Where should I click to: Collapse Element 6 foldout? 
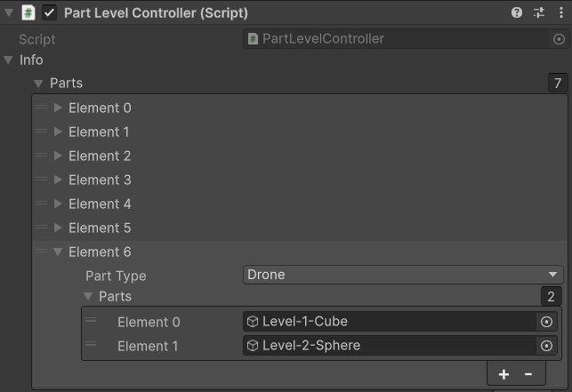[59, 252]
